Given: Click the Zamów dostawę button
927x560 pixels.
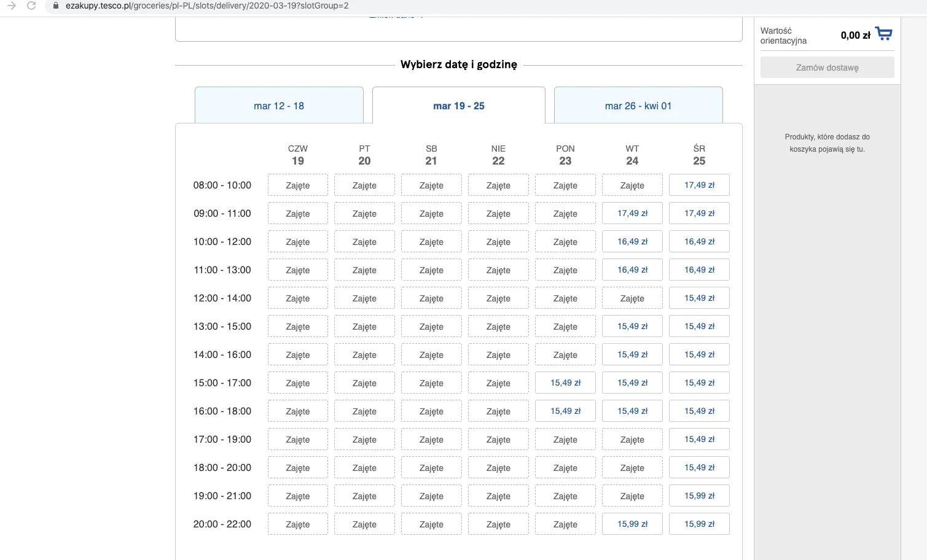Looking at the screenshot, I should [827, 68].
